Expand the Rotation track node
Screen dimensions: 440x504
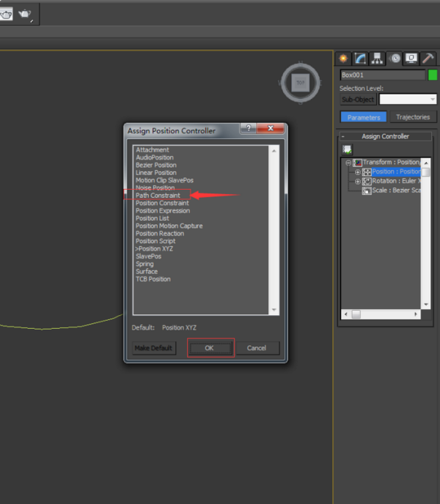coord(358,181)
